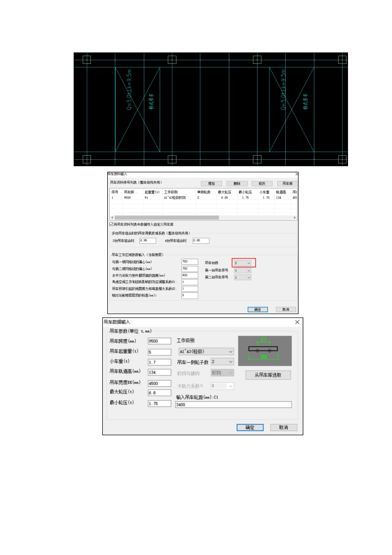Viewport: 392px width, 555px height.
Task: Confirm with 确定 in 吊车数据输入 dialog
Action: pos(250,427)
